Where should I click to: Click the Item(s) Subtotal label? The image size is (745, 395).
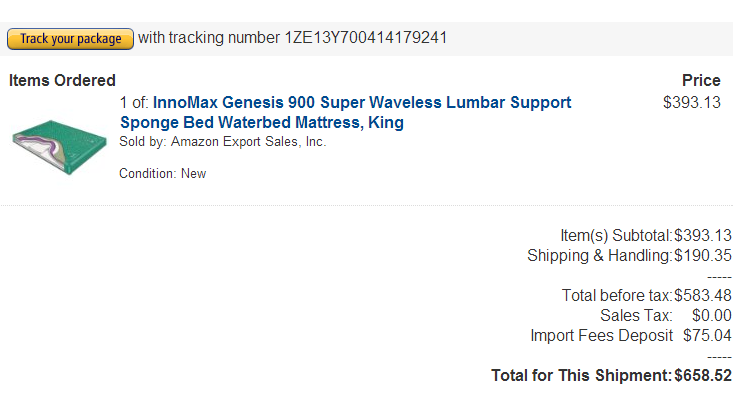(x=617, y=235)
